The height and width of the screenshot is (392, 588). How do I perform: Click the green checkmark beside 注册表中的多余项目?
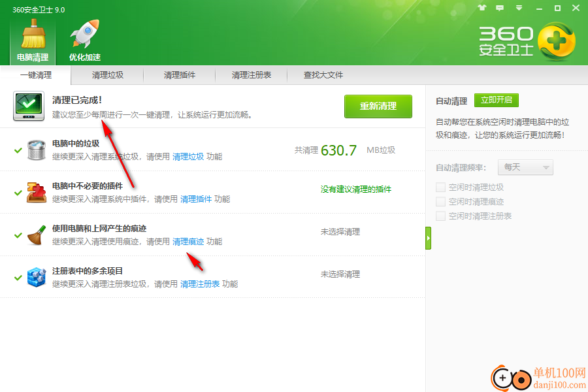click(x=18, y=278)
